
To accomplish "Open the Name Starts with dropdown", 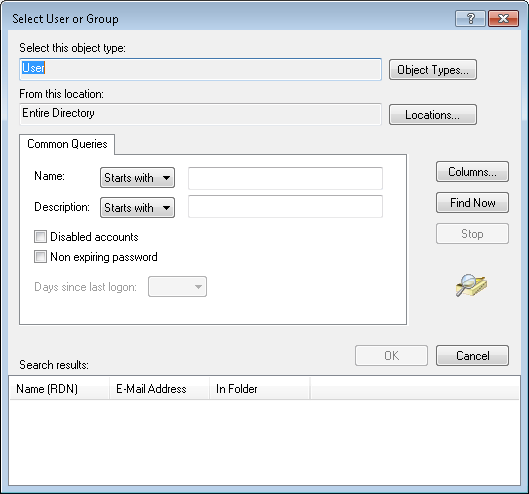I will tap(137, 177).
